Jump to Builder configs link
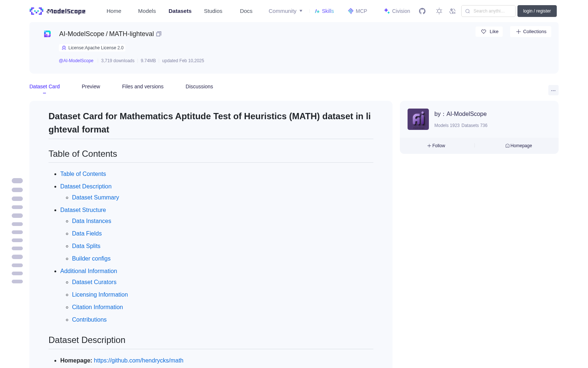The width and height of the screenshot is (588, 368). 91,258
